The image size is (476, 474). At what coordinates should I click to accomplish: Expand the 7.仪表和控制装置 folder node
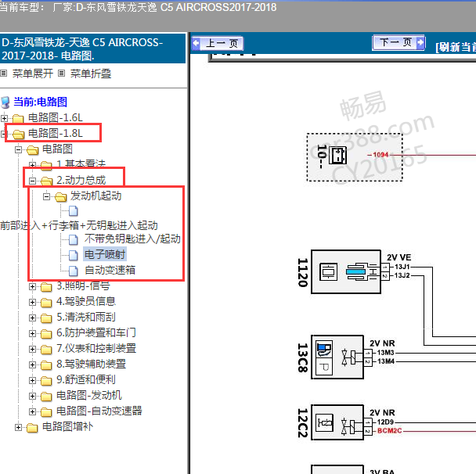(x=32, y=350)
